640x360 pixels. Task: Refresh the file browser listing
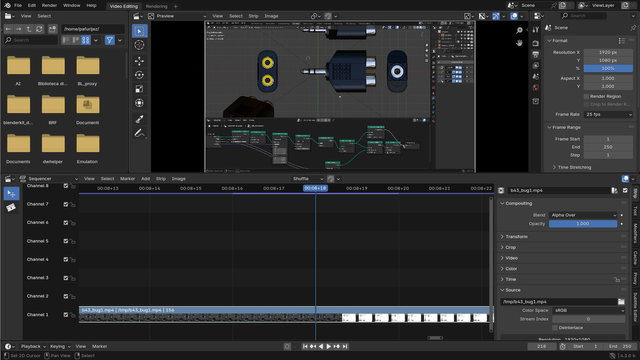(x=39, y=29)
